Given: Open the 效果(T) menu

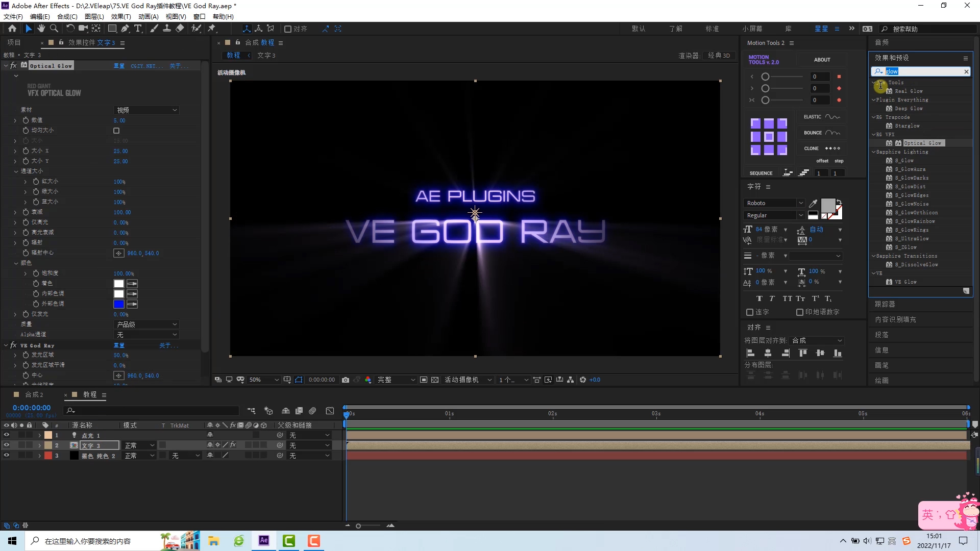Looking at the screenshot, I should [x=120, y=16].
